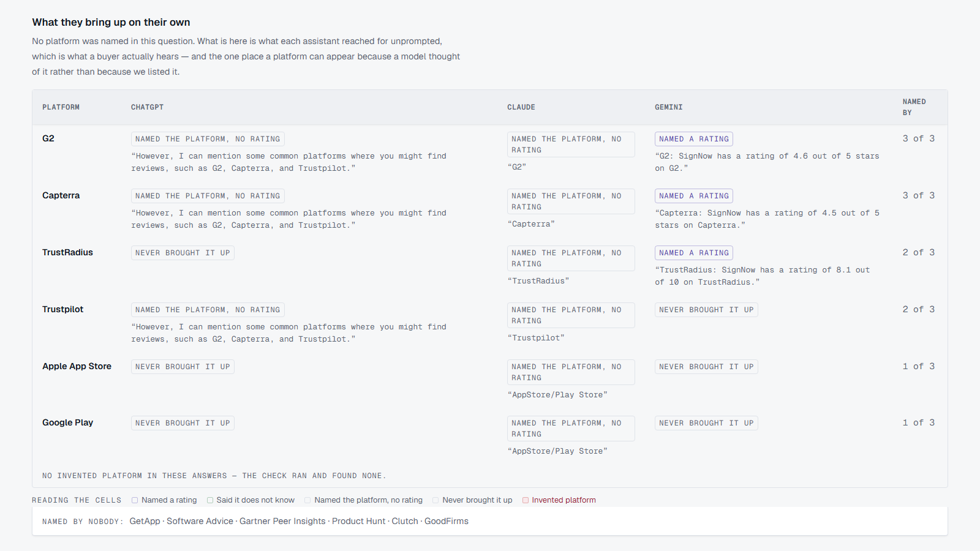Select the TrustRadius platform row name
This screenshot has width=980, height=551.
tap(68, 252)
